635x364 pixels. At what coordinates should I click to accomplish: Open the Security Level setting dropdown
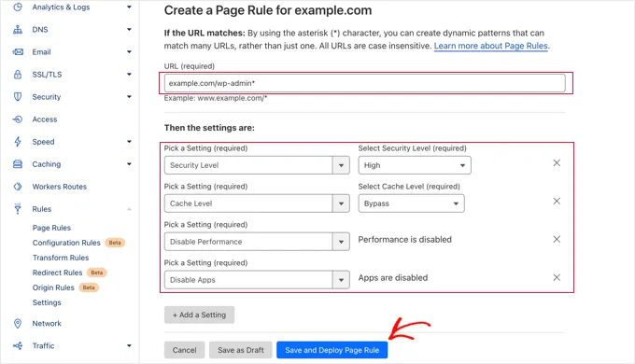(x=257, y=165)
